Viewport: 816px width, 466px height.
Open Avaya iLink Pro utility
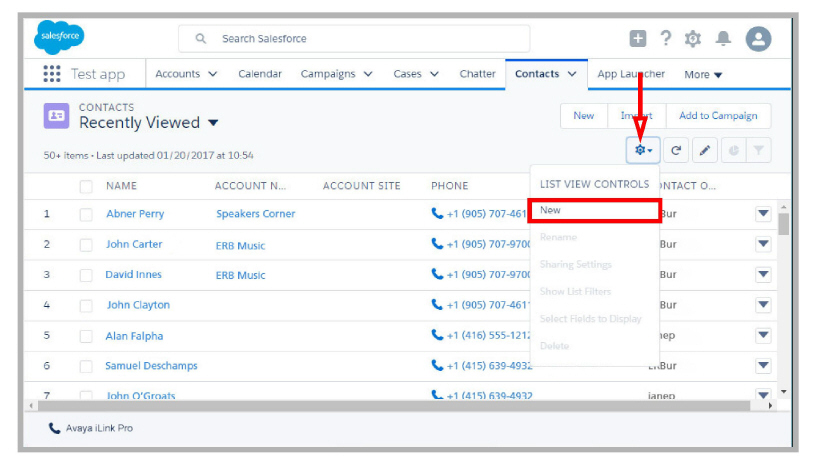point(91,428)
